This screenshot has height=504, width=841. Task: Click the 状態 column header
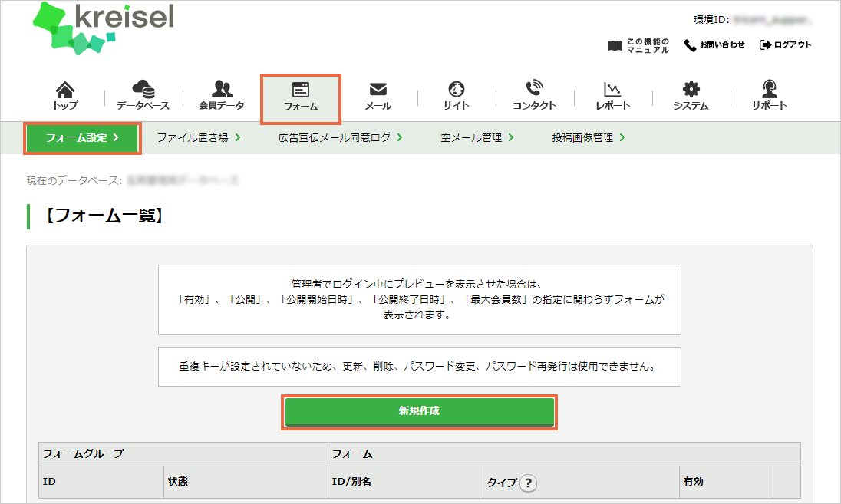[246, 482]
